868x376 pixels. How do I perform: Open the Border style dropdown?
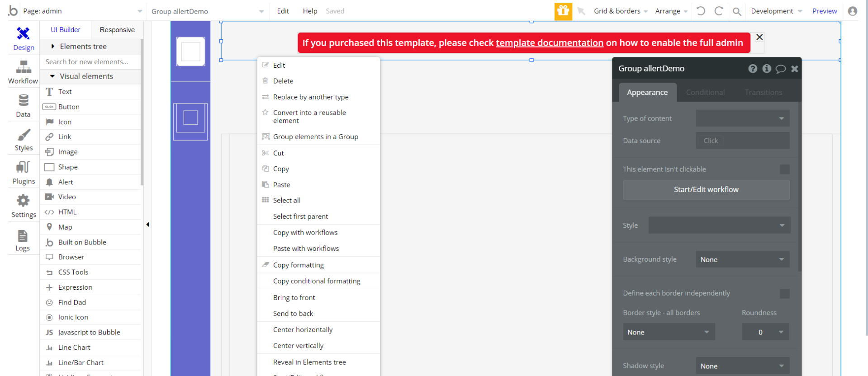coord(669,332)
